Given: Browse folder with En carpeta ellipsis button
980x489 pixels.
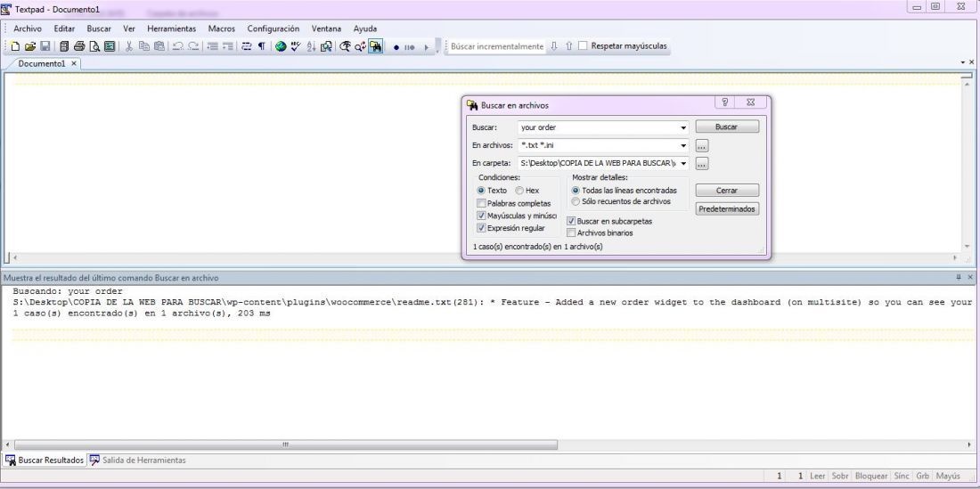Looking at the screenshot, I should pyautogui.click(x=702, y=164).
